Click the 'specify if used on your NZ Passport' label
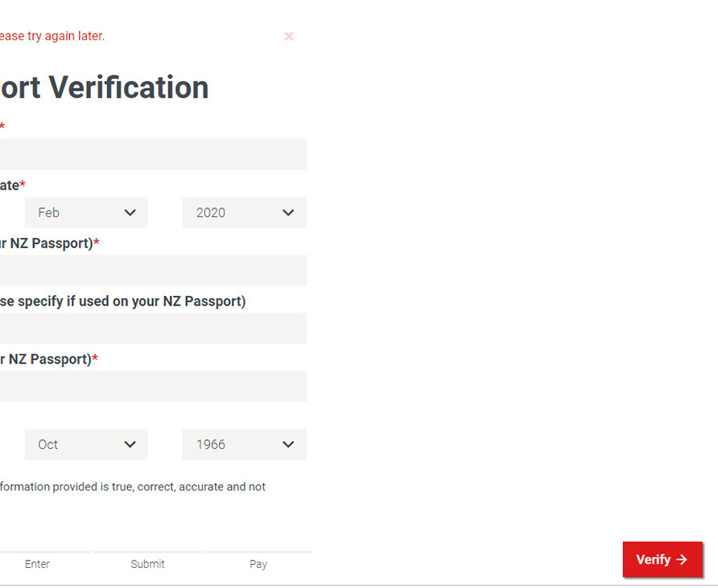This screenshot has width=718, height=588. pyautogui.click(x=122, y=301)
